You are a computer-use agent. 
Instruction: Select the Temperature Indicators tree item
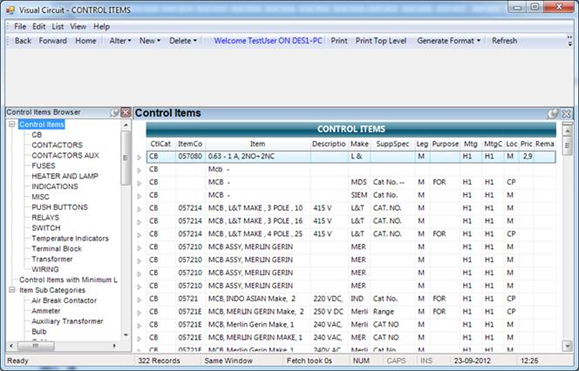click(x=70, y=238)
